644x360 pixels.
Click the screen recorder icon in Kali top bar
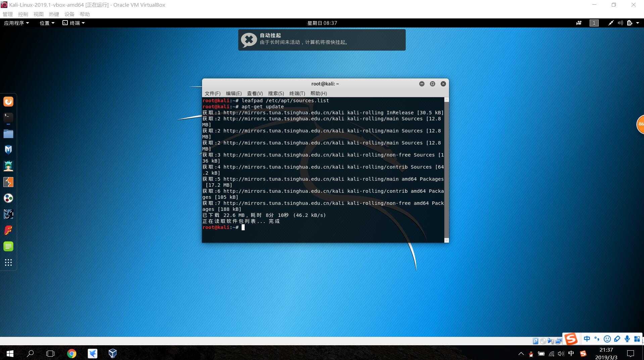[579, 23]
